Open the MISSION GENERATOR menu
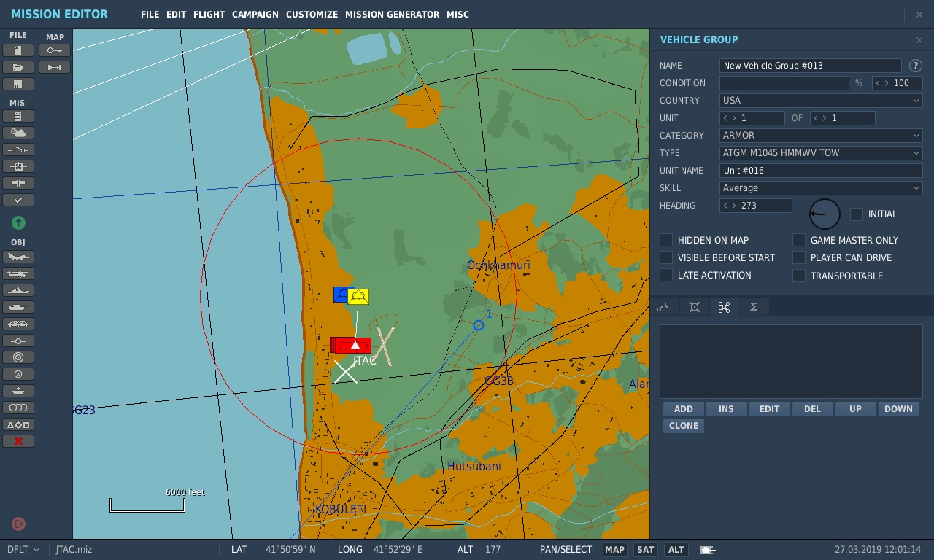 click(392, 15)
